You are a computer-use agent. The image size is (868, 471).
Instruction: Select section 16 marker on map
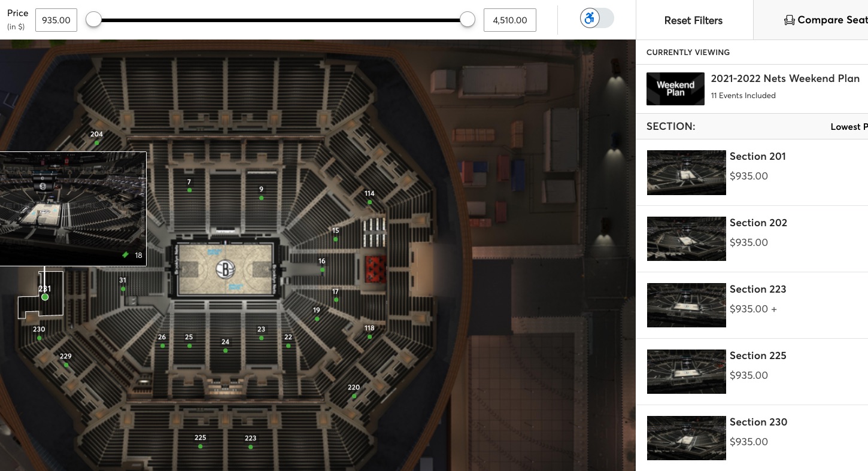pos(322,270)
